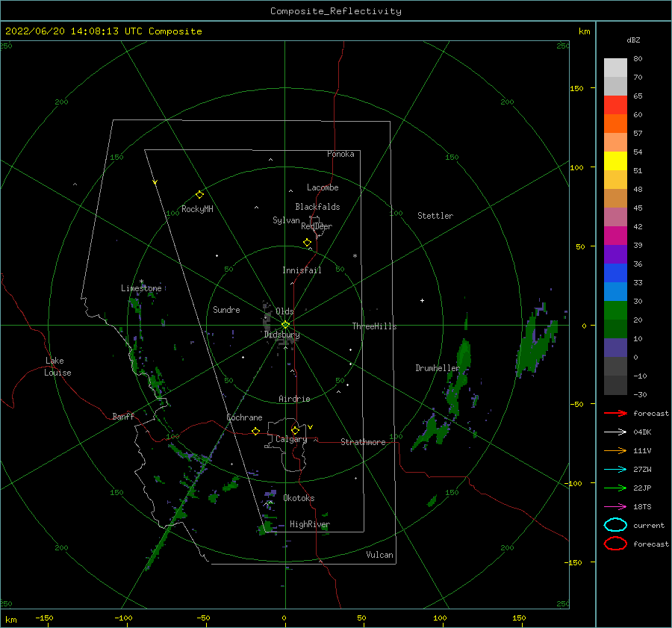The height and width of the screenshot is (628, 672).
Task: Click the Composite_Reflectivity title text
Action: [x=335, y=11]
